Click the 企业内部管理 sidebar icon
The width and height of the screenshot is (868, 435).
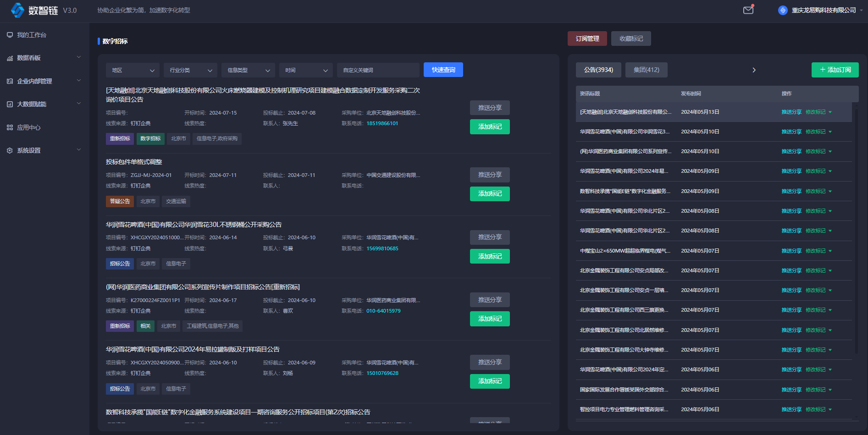point(10,81)
